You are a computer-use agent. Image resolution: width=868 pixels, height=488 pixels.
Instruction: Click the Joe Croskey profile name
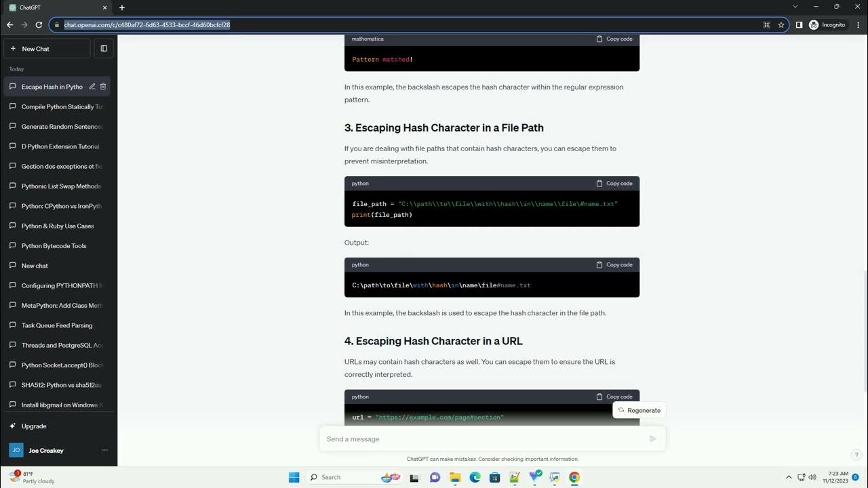pos(46,451)
